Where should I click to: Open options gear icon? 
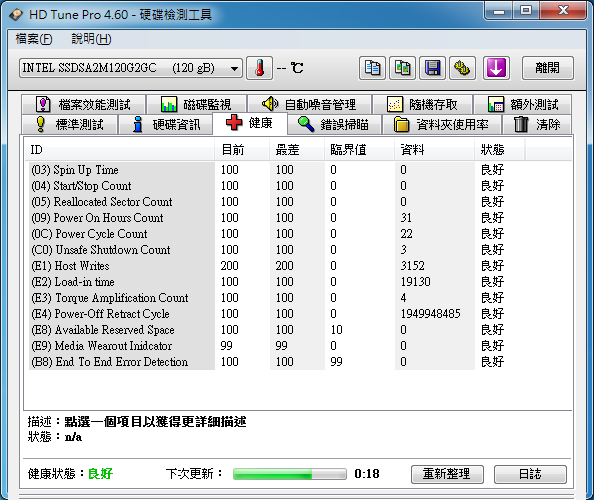click(462, 68)
